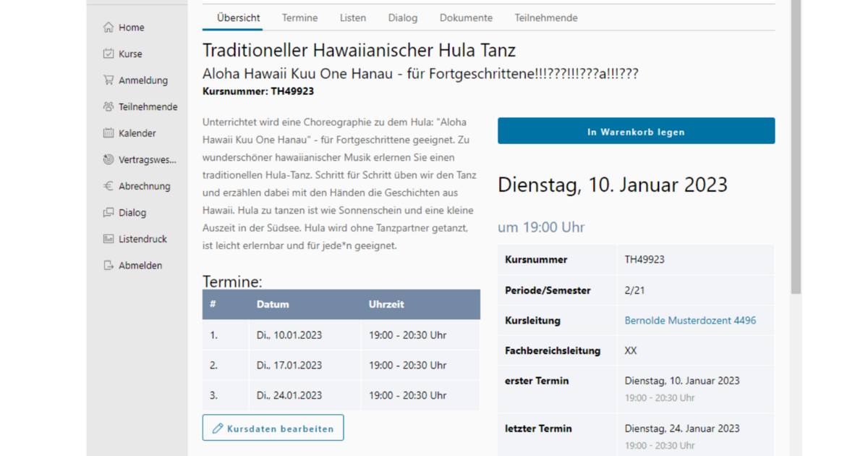The height and width of the screenshot is (456, 868).
Task: Open Kurse via its checklist icon
Action: [x=109, y=54]
